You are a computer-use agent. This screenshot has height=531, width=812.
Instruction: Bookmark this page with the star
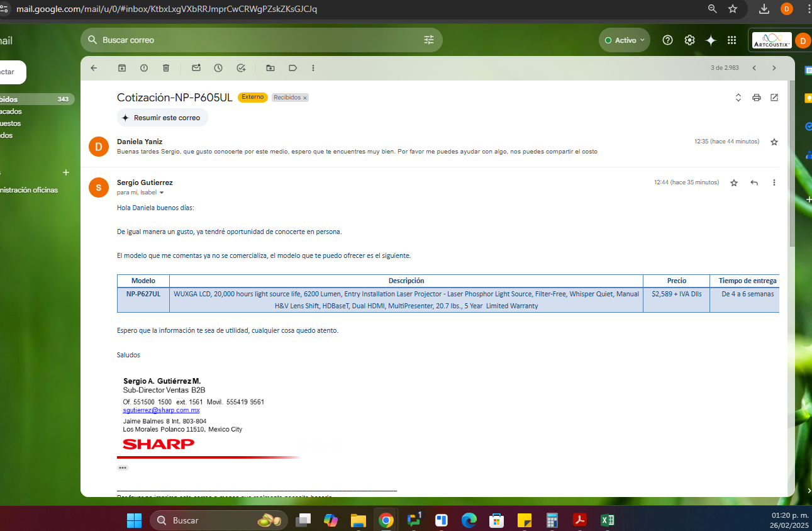pos(733,9)
